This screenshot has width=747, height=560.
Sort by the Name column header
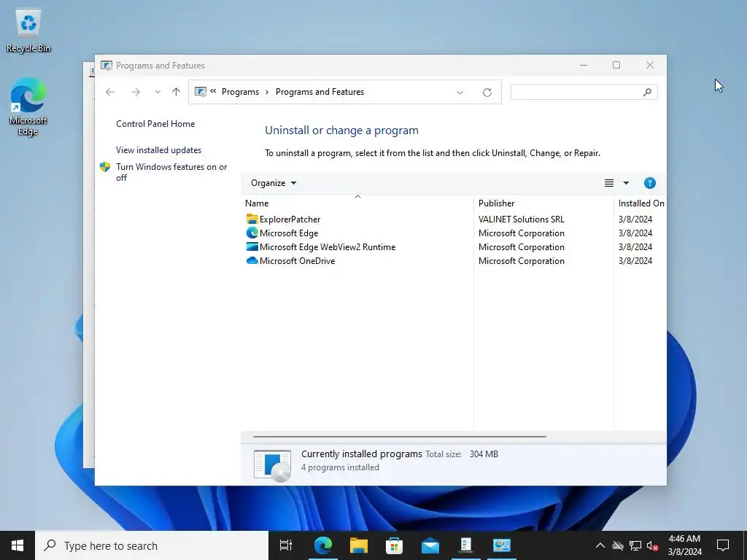pos(357,203)
